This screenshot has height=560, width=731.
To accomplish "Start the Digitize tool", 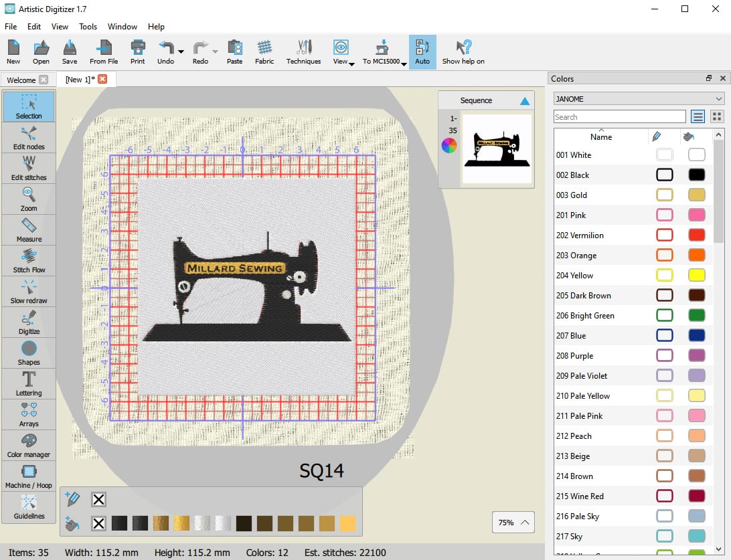I will pyautogui.click(x=28, y=322).
